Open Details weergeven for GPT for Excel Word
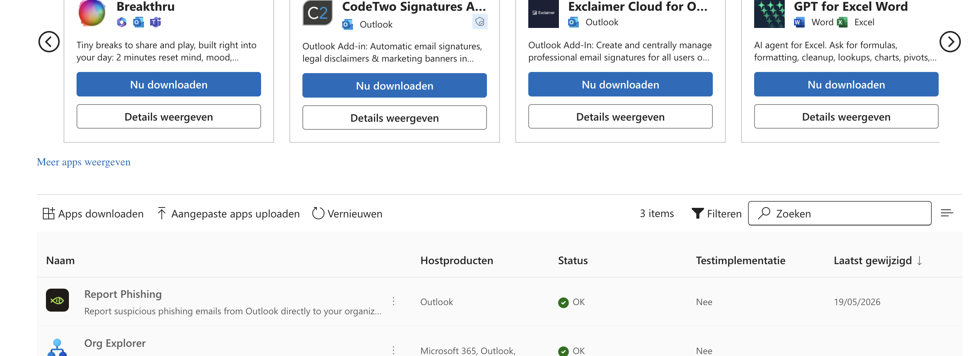The width and height of the screenshot is (980, 356). click(846, 116)
